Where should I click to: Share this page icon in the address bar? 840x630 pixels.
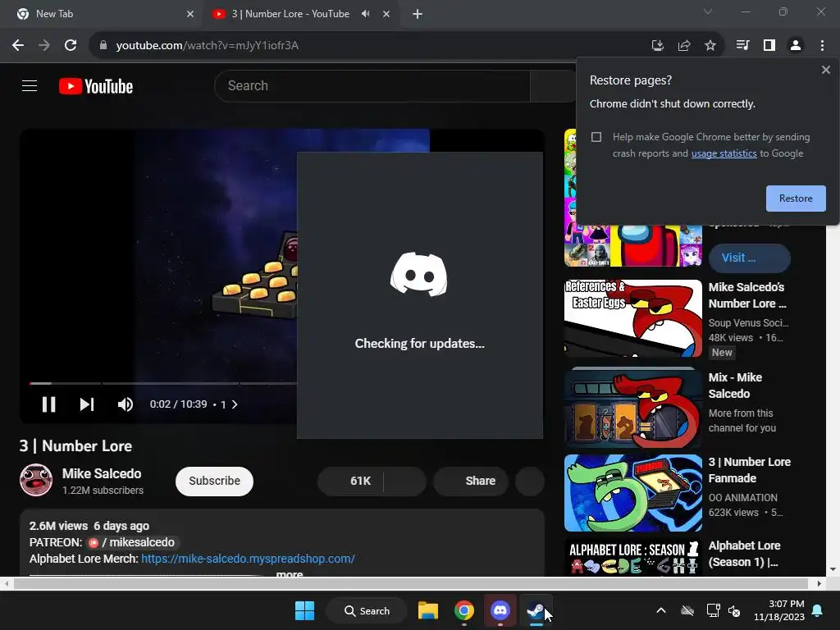[x=684, y=46]
